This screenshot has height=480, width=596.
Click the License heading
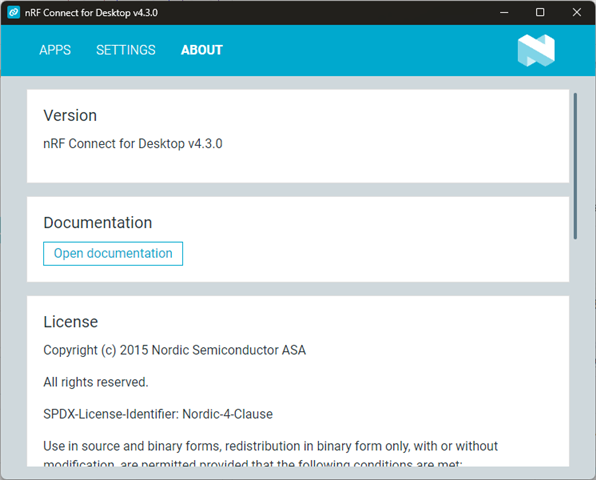[71, 322]
